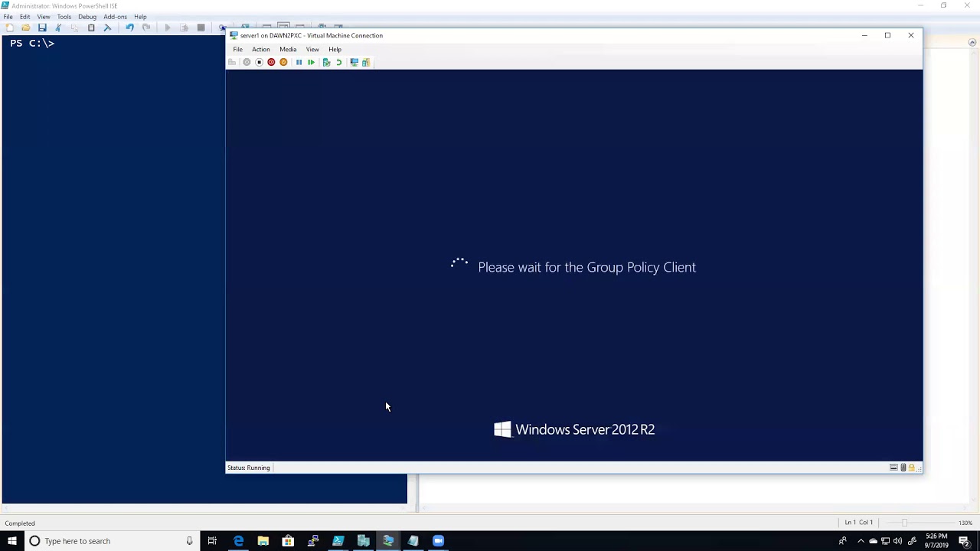Click New script icon in ISE toolbar

pyautogui.click(x=9, y=28)
